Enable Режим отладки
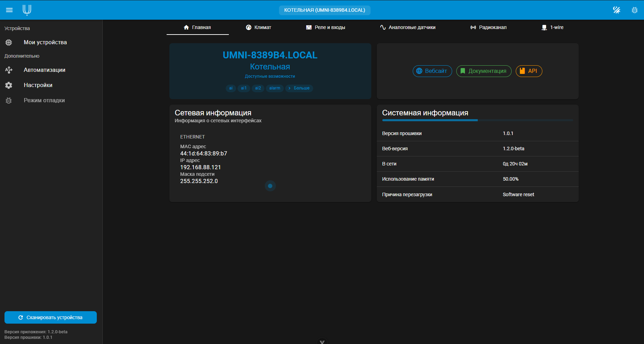Screen dimensions: 644x344 (51, 101)
